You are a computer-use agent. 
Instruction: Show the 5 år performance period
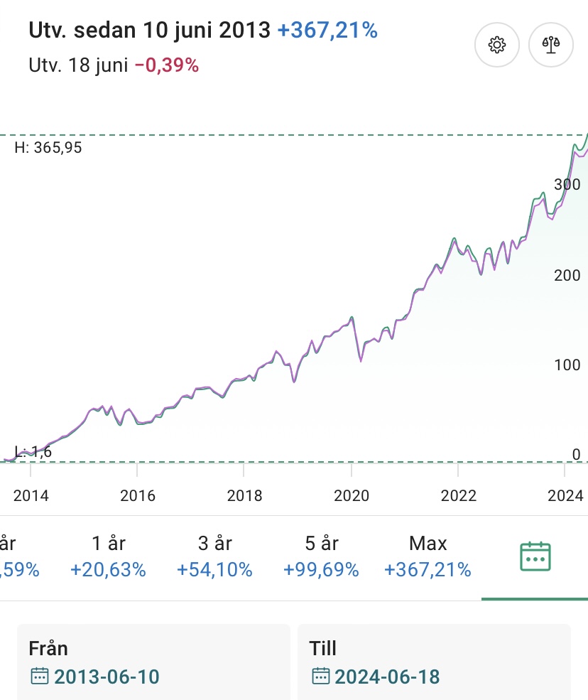coord(321,556)
